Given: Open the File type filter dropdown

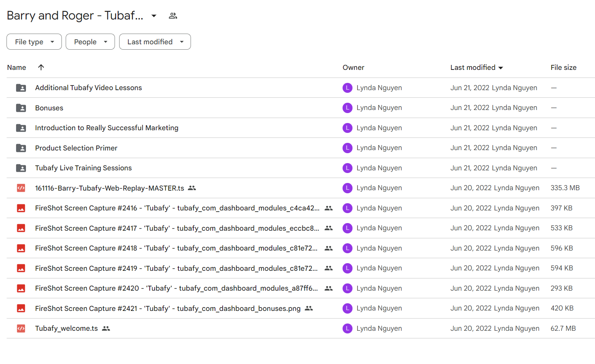Looking at the screenshot, I should click(34, 42).
